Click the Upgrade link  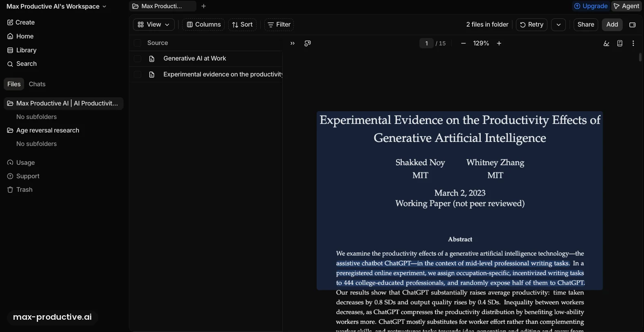[590, 6]
